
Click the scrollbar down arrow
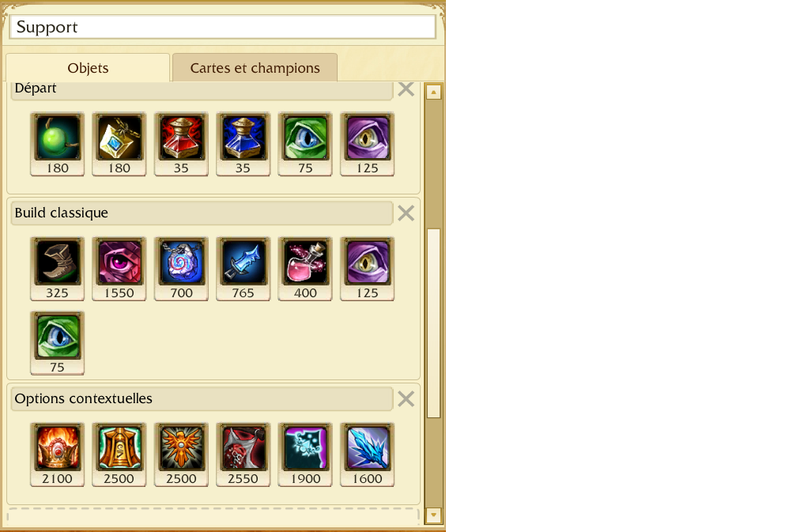433,515
